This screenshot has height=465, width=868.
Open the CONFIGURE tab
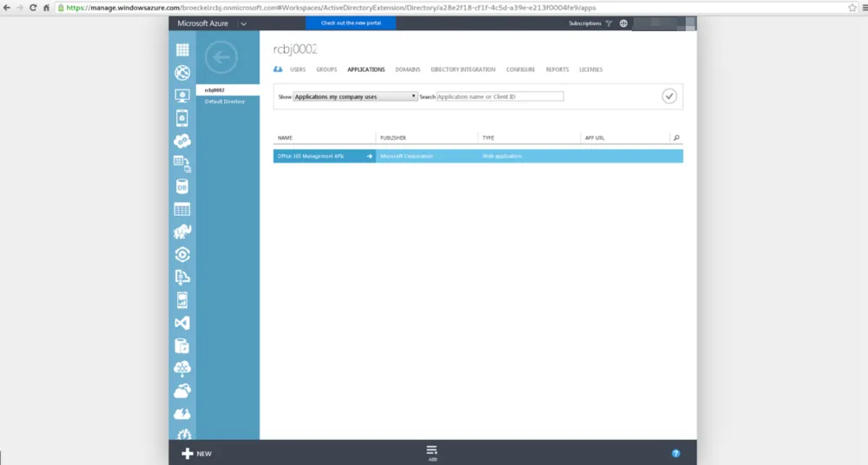coord(520,69)
